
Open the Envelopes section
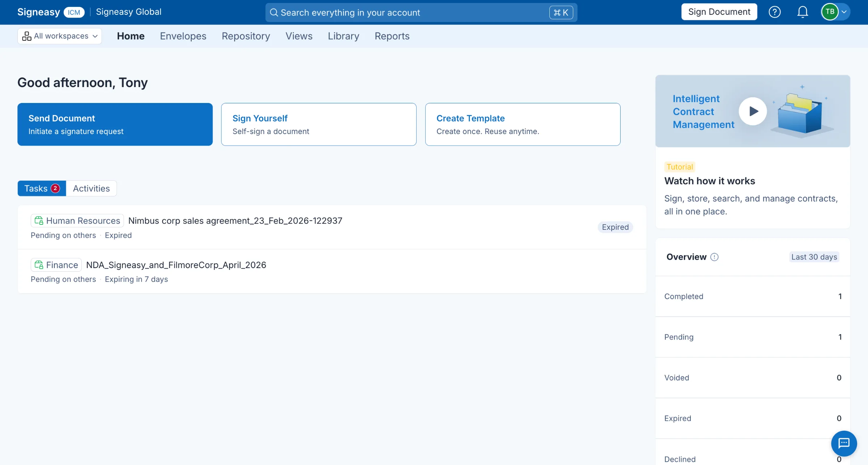click(x=183, y=36)
